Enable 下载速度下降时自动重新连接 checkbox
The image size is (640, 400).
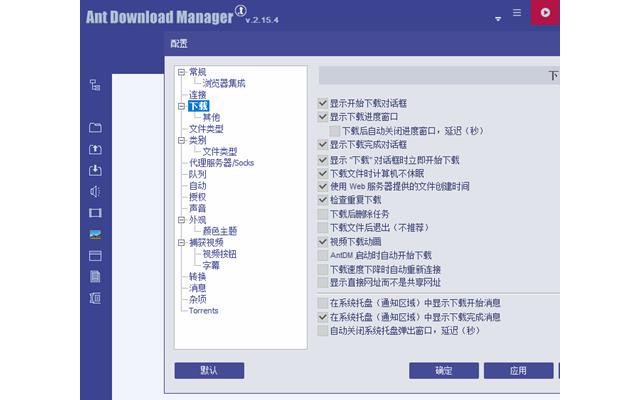click(323, 269)
